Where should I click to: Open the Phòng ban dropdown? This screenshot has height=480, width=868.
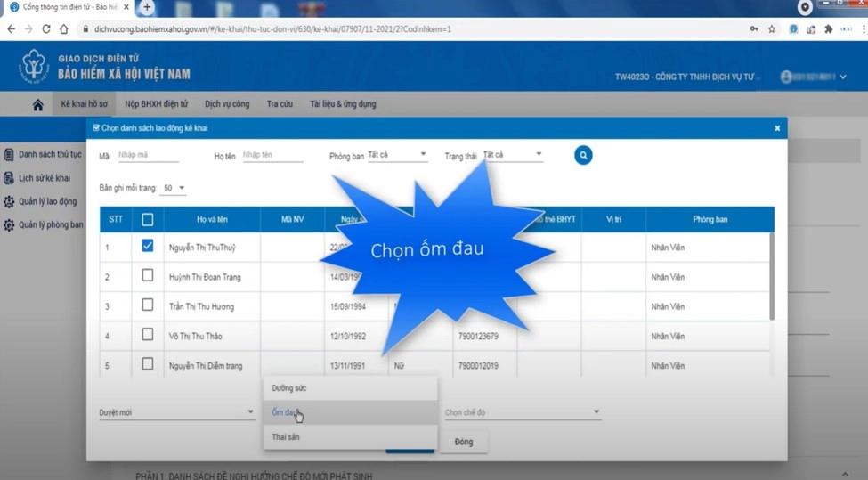(397, 155)
